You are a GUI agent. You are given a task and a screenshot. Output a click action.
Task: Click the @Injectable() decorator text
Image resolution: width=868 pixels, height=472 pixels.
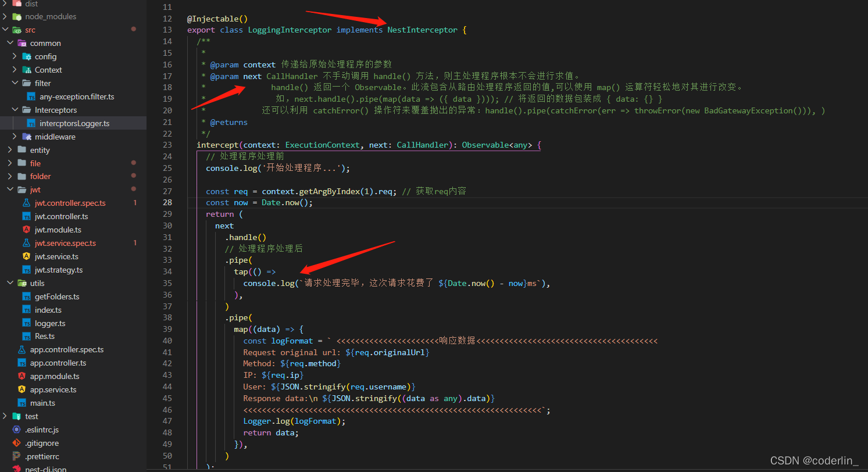point(217,19)
